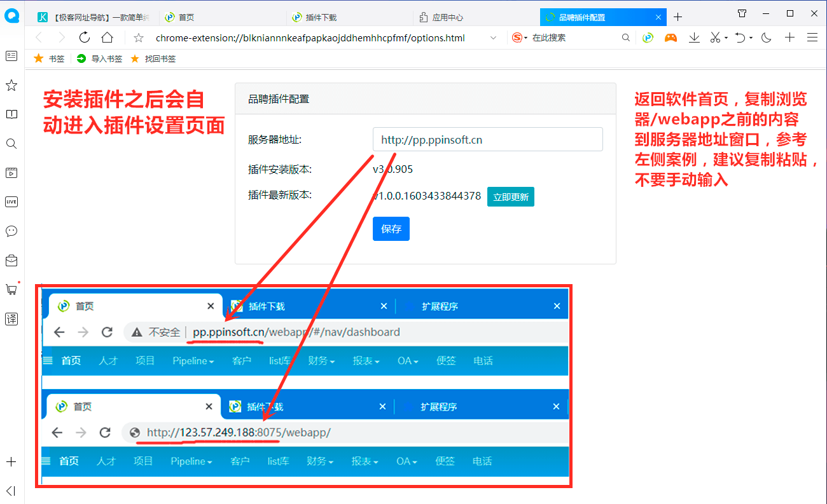Enable night mode with the moon icon
Screen dimensions: 827x504
pyautogui.click(x=765, y=37)
